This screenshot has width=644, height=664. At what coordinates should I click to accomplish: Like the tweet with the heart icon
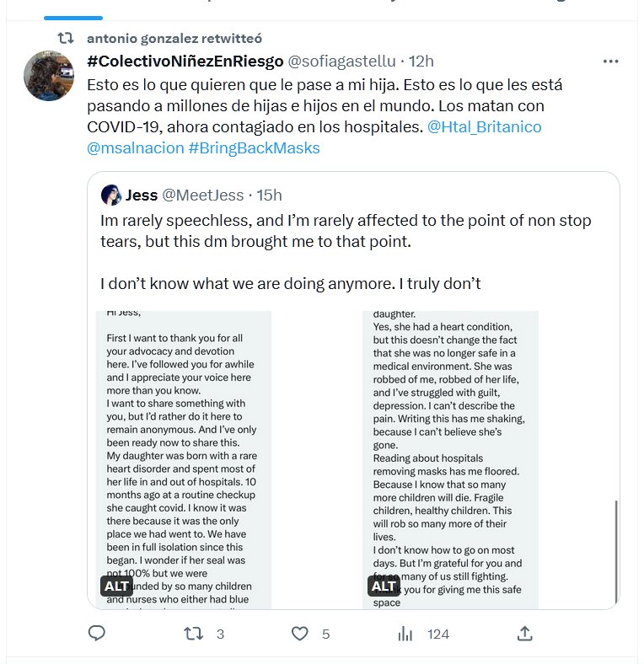point(298,634)
